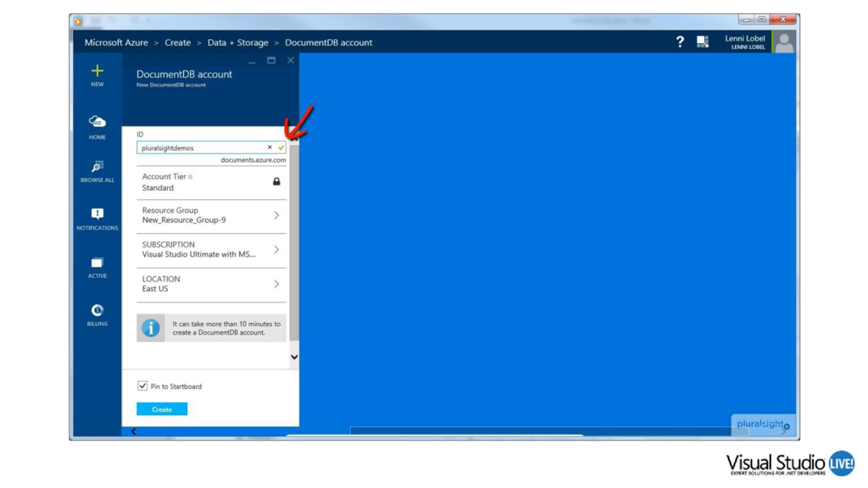Toggle the Pin to Startboard checkbox
Image resolution: width=868 pixels, height=488 pixels.
142,385
